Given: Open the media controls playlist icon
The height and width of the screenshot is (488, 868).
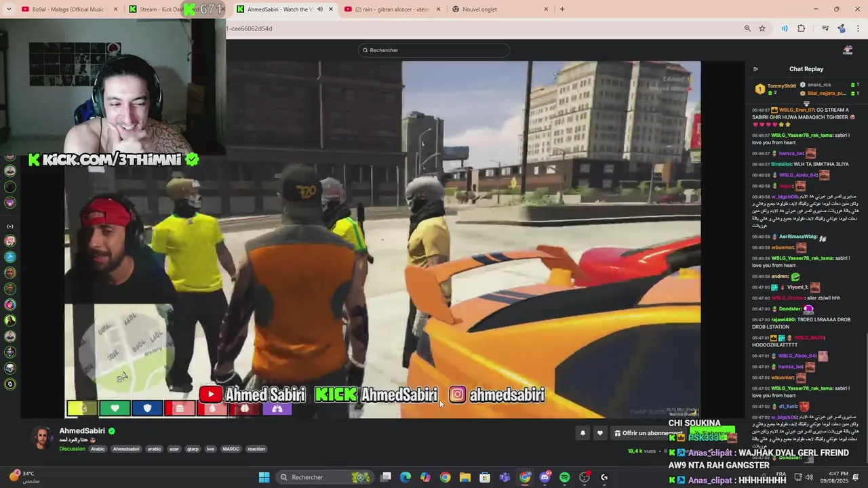Looking at the screenshot, I should (825, 28).
